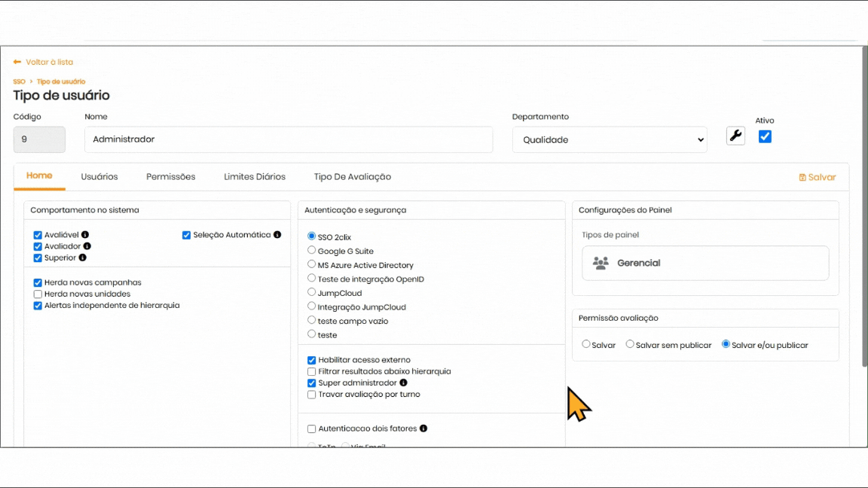Image resolution: width=868 pixels, height=488 pixels.
Task: Select Google G Suite authentication option
Action: [312, 251]
